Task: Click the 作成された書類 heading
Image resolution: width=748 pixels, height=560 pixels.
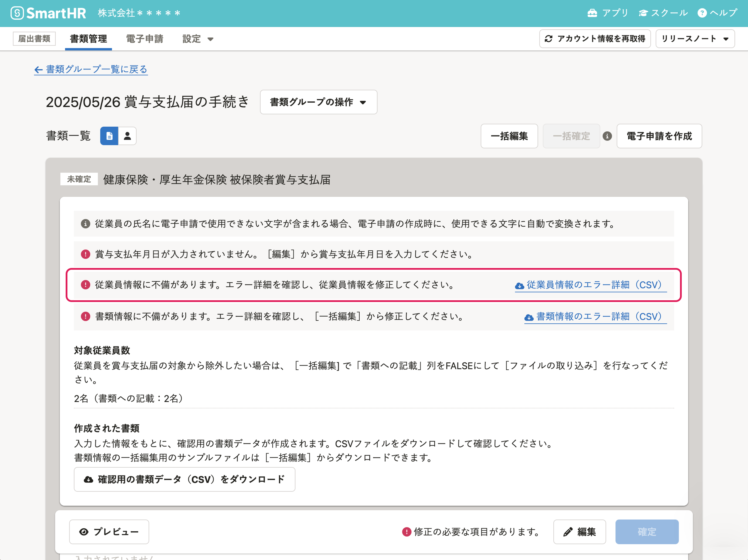Action: [106, 428]
